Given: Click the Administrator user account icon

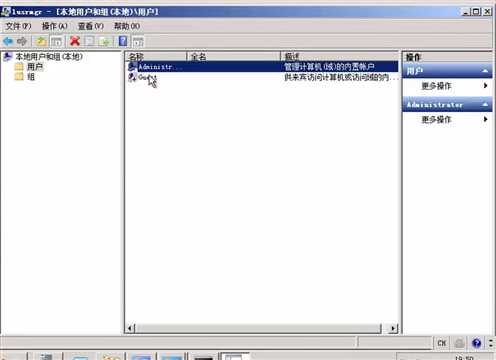Looking at the screenshot, I should pyautogui.click(x=132, y=67).
